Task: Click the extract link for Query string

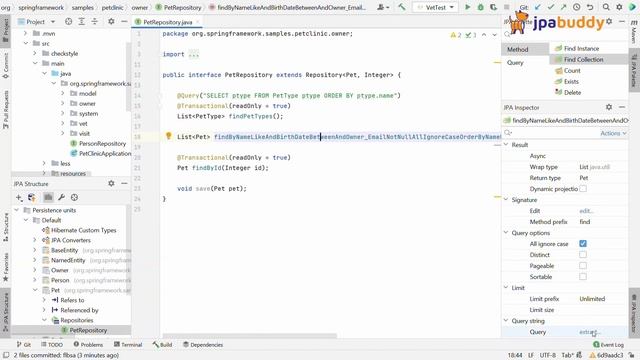Action: point(589,332)
